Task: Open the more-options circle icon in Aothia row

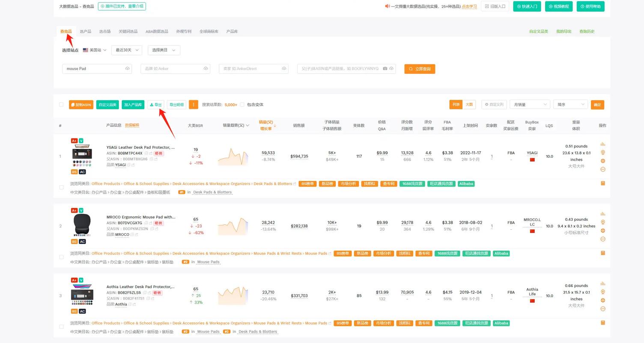Action: [603, 309]
